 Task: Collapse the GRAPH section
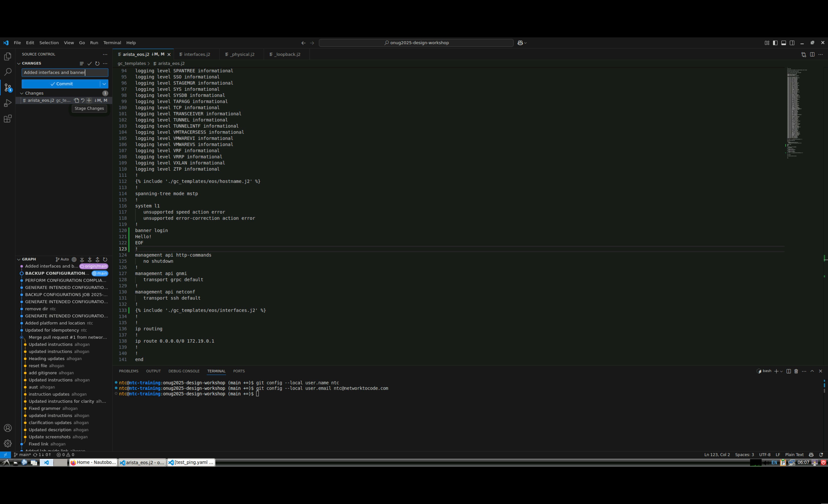coord(19,259)
